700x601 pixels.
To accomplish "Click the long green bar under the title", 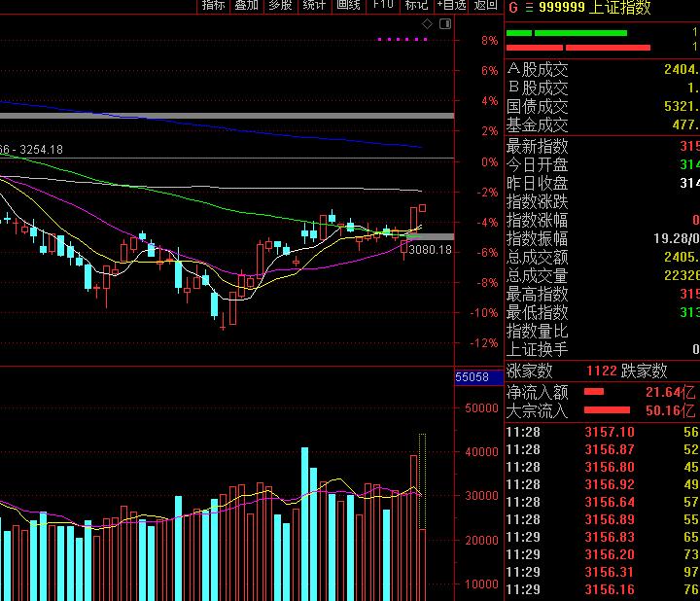I will pyautogui.click(x=580, y=33).
